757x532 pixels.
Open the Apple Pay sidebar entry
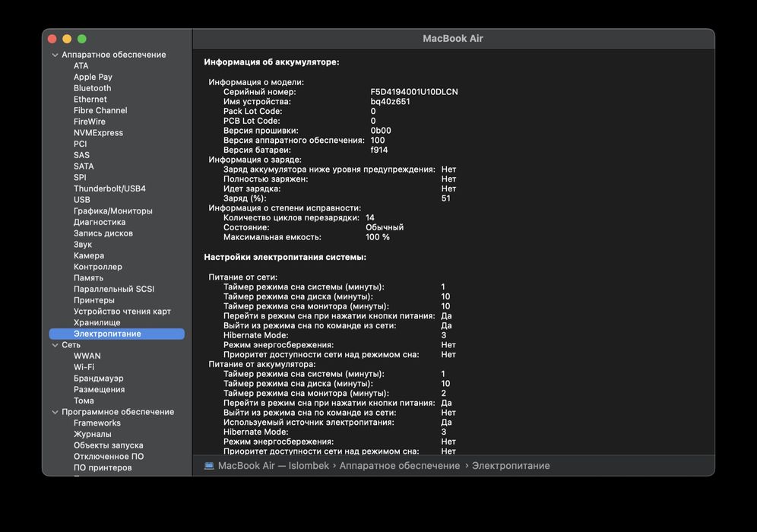pos(93,77)
